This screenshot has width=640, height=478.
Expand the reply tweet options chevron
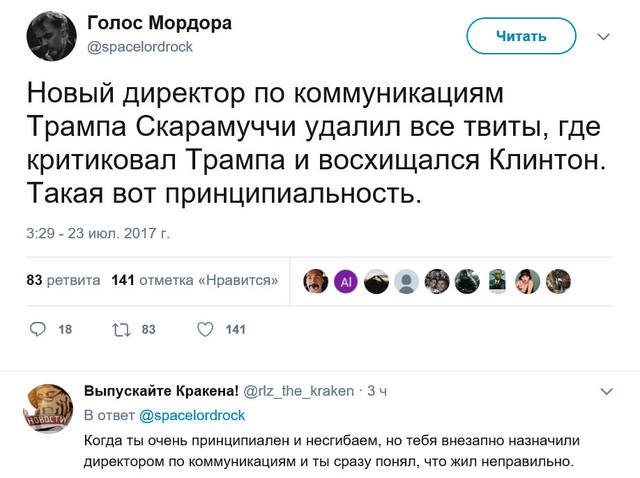point(604,391)
